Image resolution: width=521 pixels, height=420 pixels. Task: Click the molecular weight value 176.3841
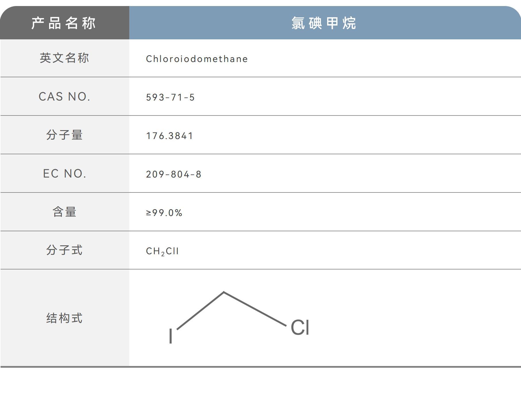170,136
